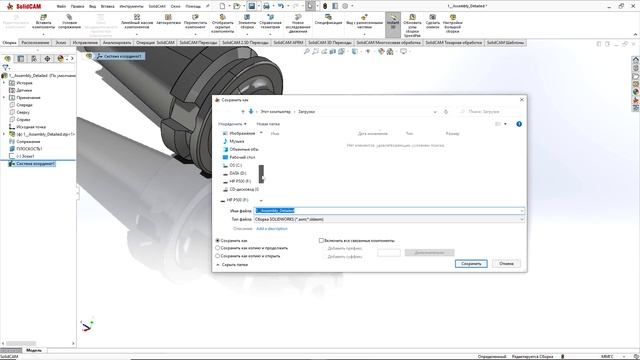The width and height of the screenshot is (640, 360).
Task: Switch to the Эскиз tab
Action: point(60,42)
